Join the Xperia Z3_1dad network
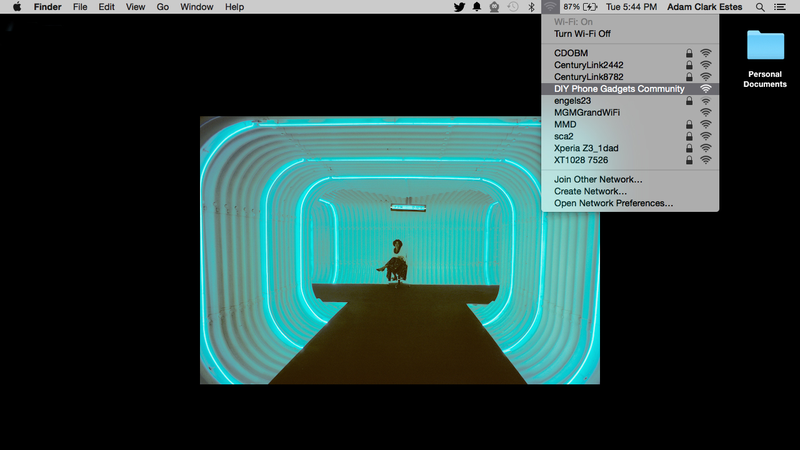 click(630, 148)
